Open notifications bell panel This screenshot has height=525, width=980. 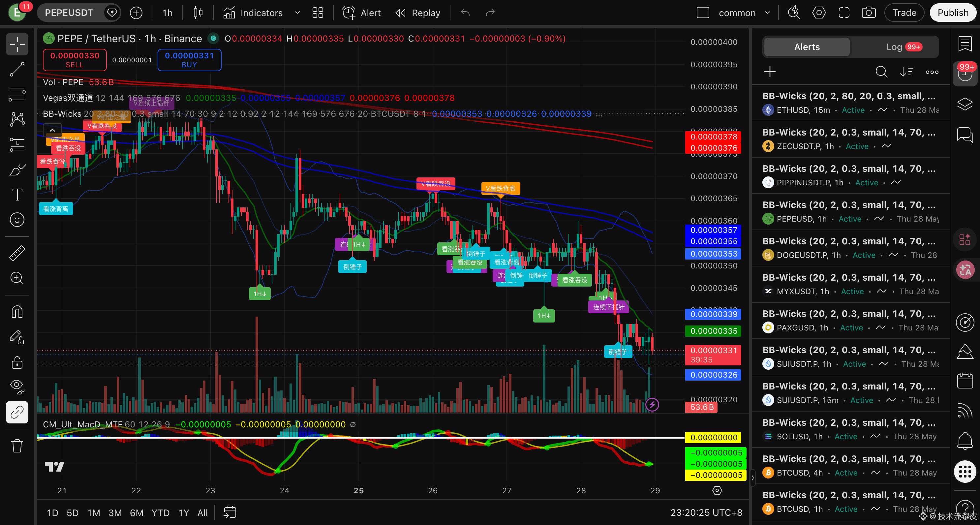965,441
